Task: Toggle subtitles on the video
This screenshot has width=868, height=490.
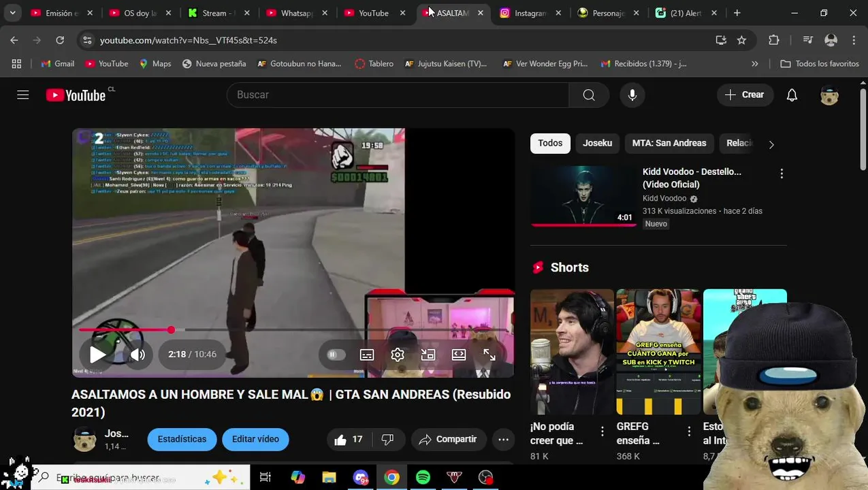Action: 367,355
